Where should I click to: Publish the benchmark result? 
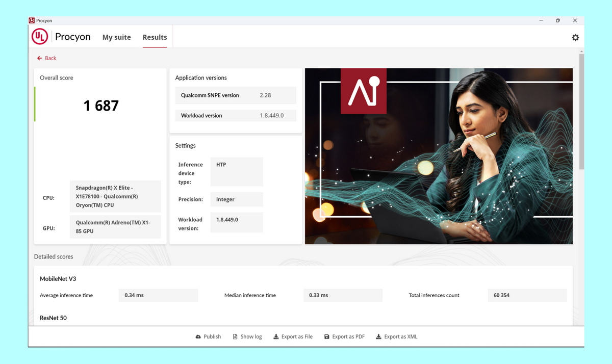(208, 336)
